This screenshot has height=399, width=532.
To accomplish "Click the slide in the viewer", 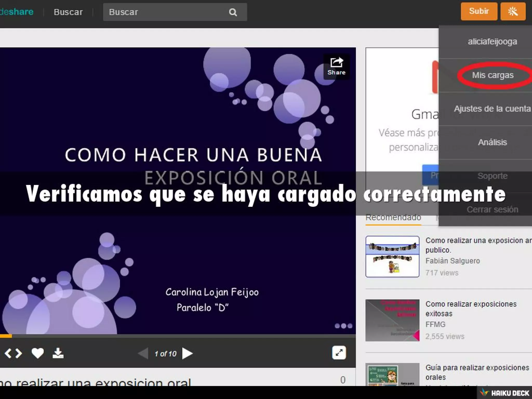I will point(178,191).
